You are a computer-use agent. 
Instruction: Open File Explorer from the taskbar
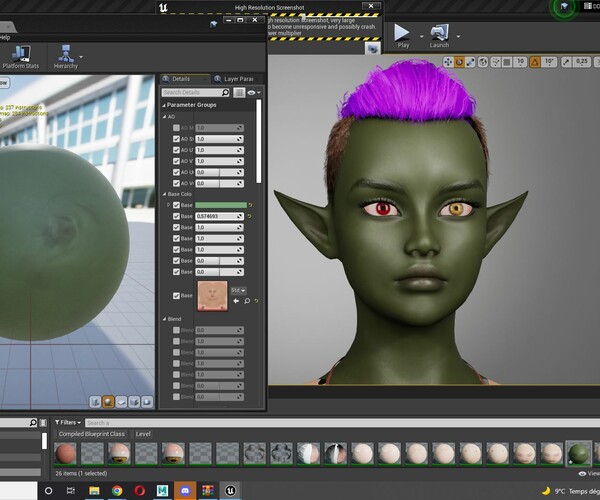point(94,490)
